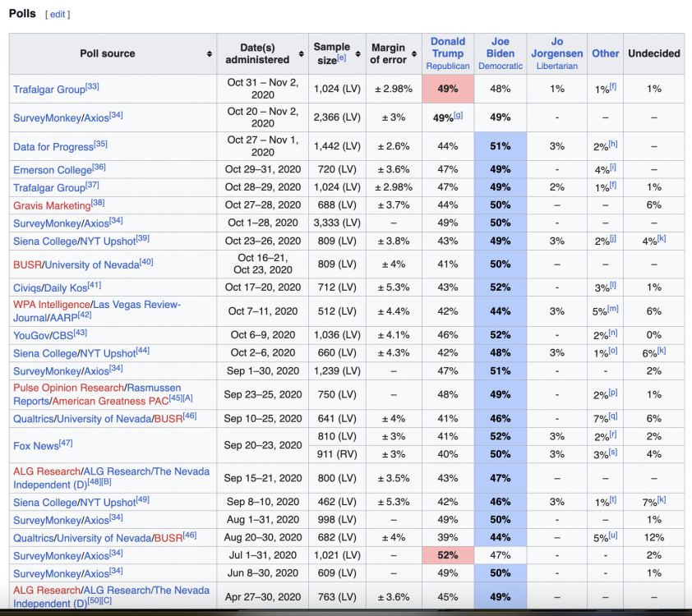The height and width of the screenshot is (616, 692).
Task: Click sort arrows in Date(s) administered header
Action: (x=301, y=54)
